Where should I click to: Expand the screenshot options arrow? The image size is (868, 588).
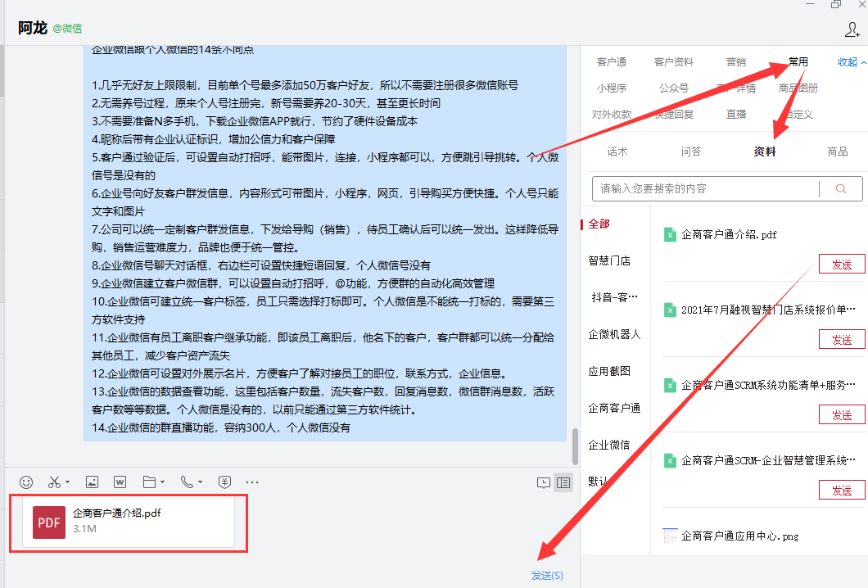[x=67, y=482]
